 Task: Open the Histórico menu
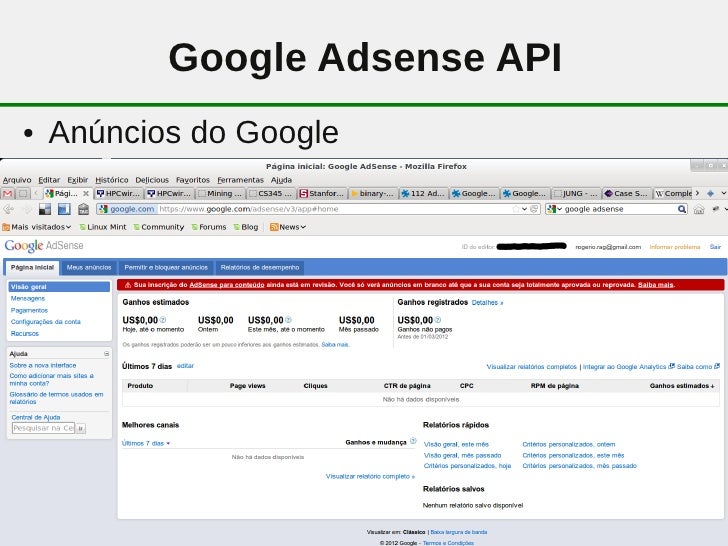pos(112,180)
